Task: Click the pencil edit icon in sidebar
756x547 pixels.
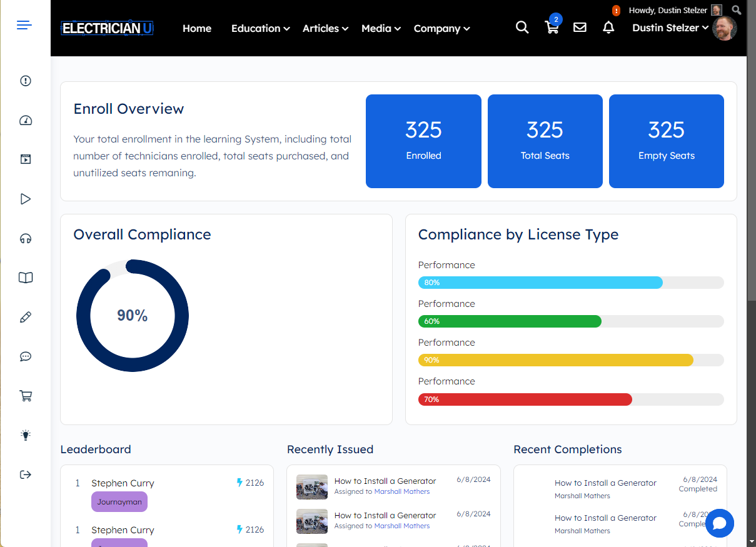Action: 26,317
